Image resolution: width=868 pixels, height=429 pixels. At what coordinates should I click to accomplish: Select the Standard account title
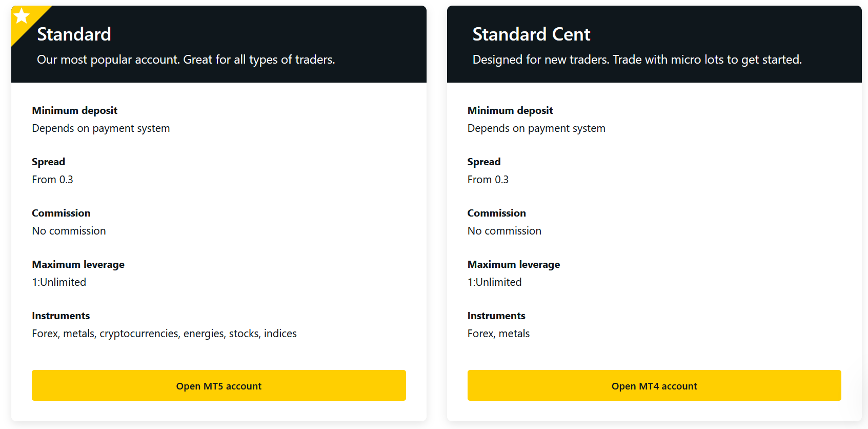click(x=74, y=34)
